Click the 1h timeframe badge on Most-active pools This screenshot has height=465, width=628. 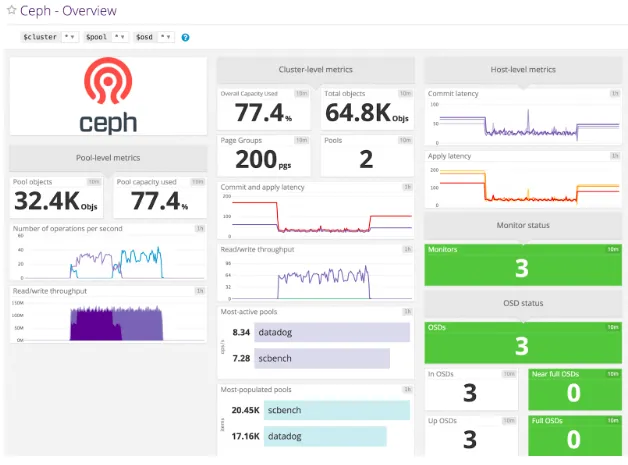[407, 312]
